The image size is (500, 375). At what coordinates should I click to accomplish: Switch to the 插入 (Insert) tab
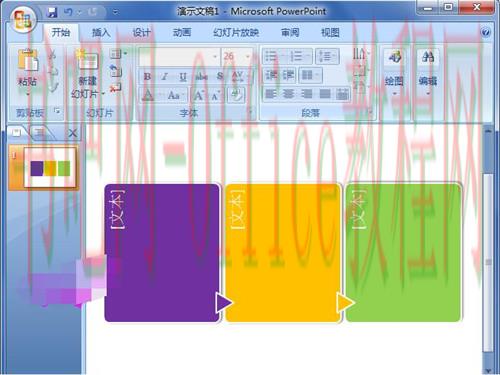click(101, 33)
